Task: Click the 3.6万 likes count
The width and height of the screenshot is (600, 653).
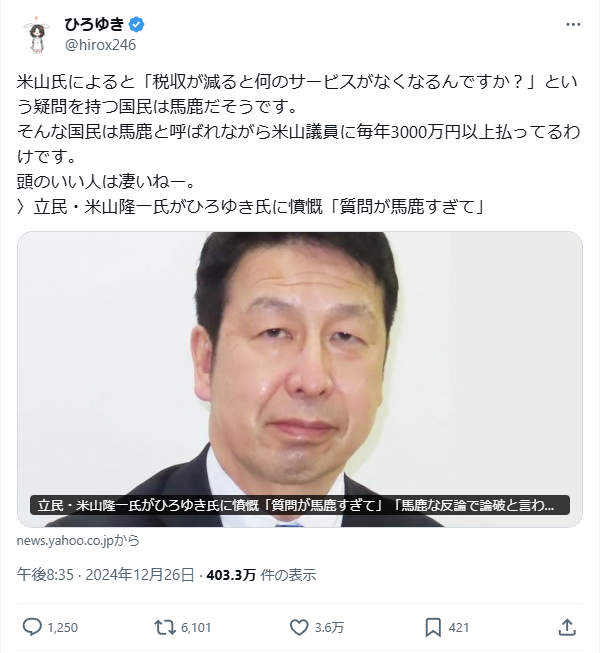Action: (x=329, y=628)
